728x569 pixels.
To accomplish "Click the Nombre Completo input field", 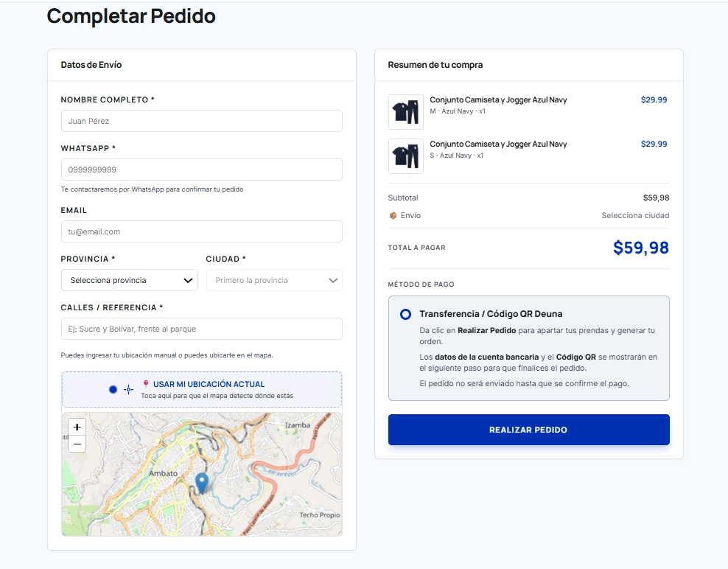I will tap(201, 120).
